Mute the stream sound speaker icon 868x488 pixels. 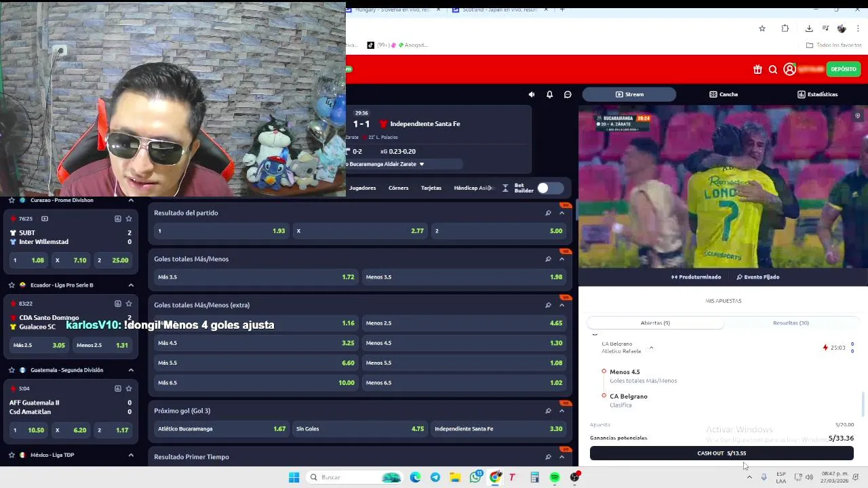coord(532,94)
